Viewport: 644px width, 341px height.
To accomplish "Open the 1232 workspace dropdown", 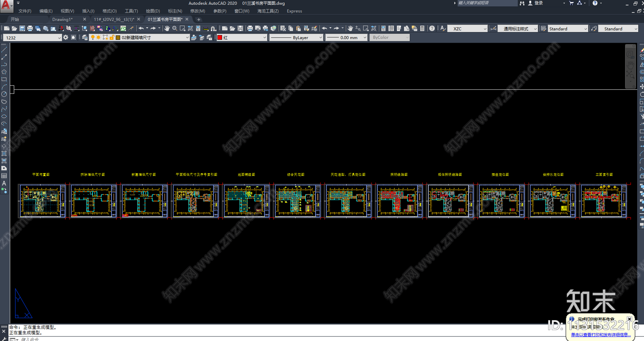I will [x=32, y=38].
